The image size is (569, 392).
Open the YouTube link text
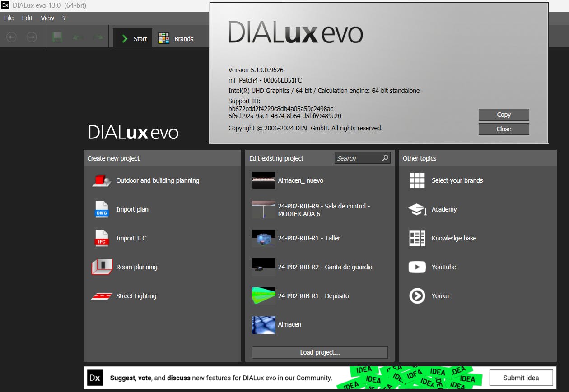[x=444, y=267]
